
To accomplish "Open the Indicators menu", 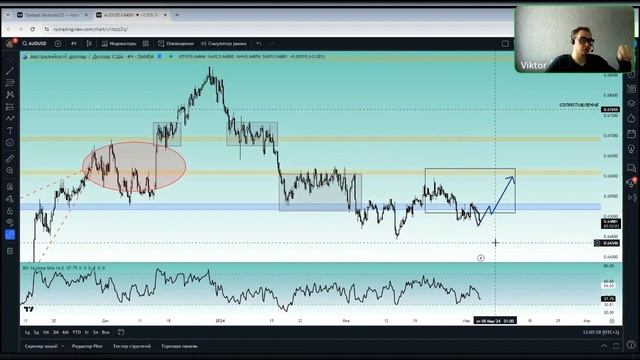I will tap(119, 43).
